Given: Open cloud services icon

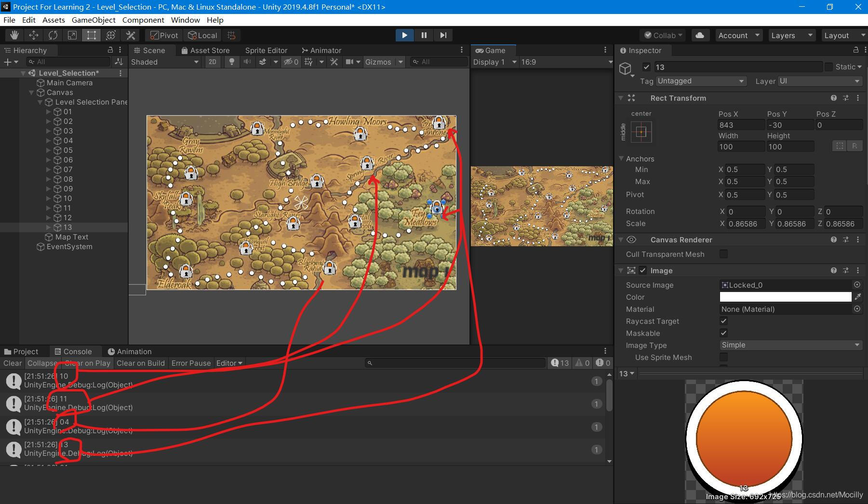Looking at the screenshot, I should (x=700, y=35).
